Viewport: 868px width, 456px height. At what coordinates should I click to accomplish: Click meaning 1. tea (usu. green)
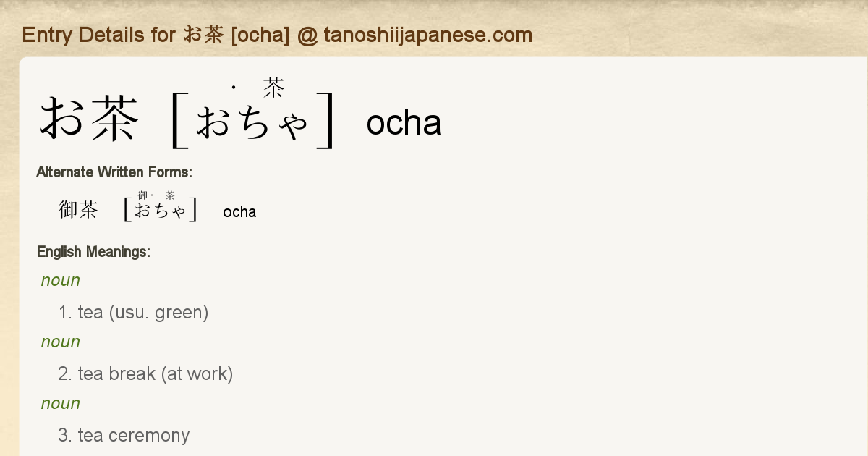(x=134, y=313)
